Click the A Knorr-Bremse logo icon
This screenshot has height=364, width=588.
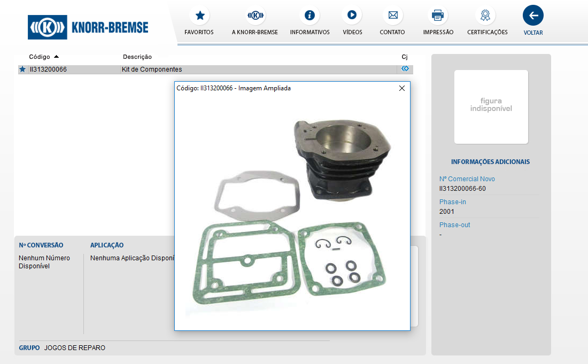coord(255,16)
